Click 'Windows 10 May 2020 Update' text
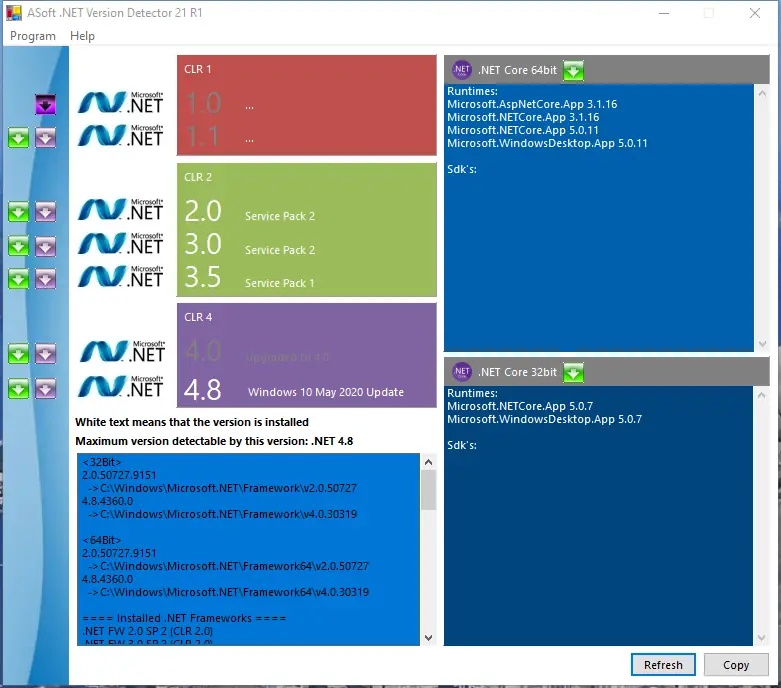The image size is (781, 688). point(326,392)
